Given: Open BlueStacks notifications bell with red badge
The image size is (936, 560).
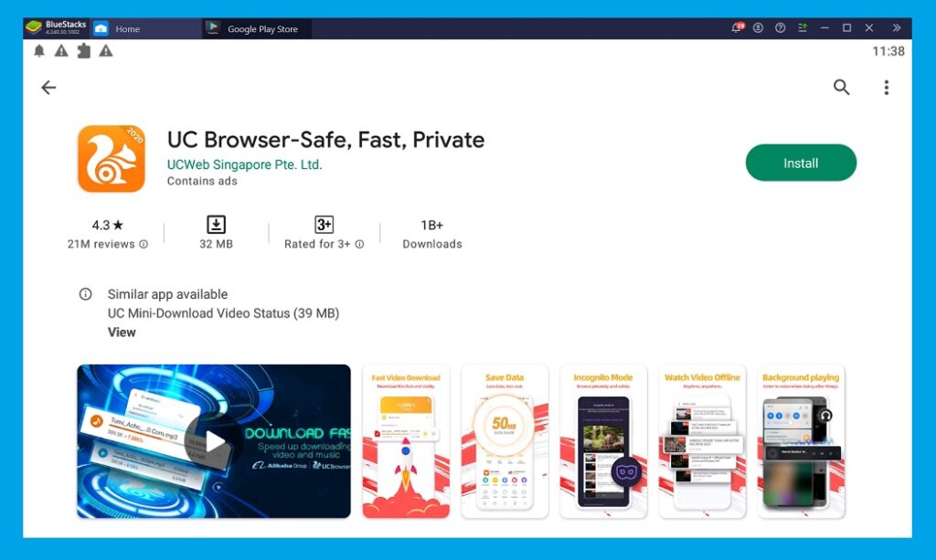Looking at the screenshot, I should click(x=738, y=27).
